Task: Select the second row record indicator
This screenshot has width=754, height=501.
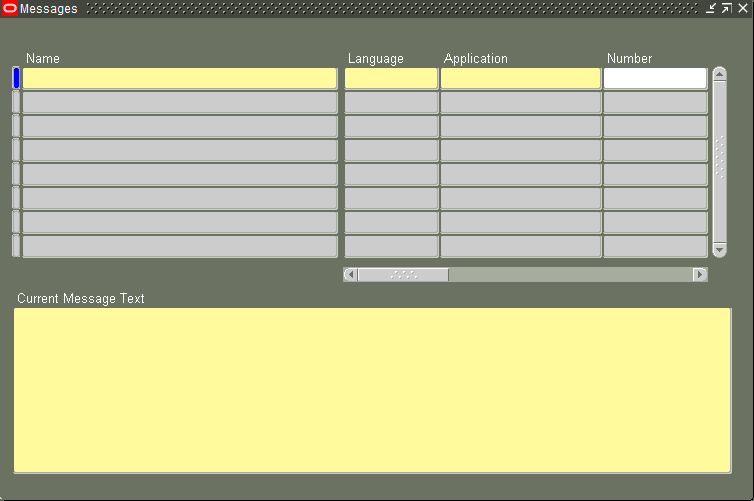Action: click(16, 102)
